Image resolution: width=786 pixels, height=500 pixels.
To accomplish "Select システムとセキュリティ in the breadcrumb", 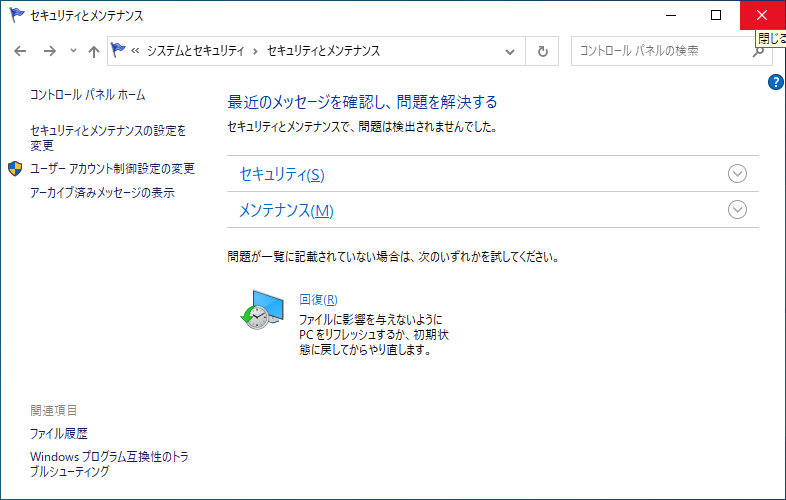I will 197,51.
